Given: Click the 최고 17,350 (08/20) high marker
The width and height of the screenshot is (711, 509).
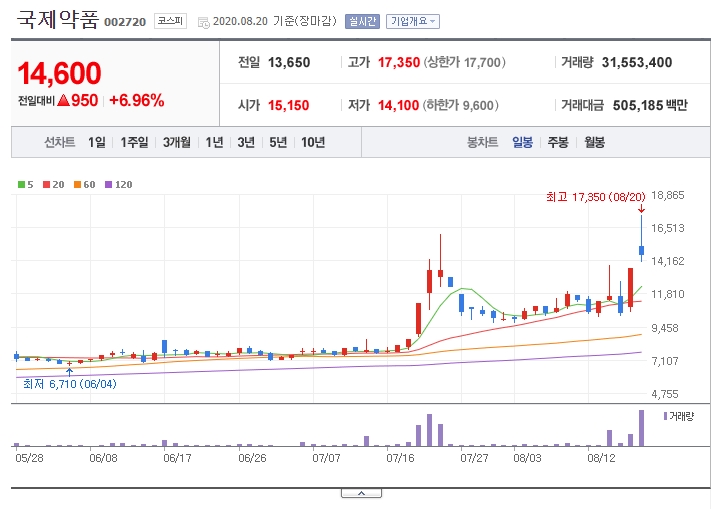Looking at the screenshot, I should [595, 197].
